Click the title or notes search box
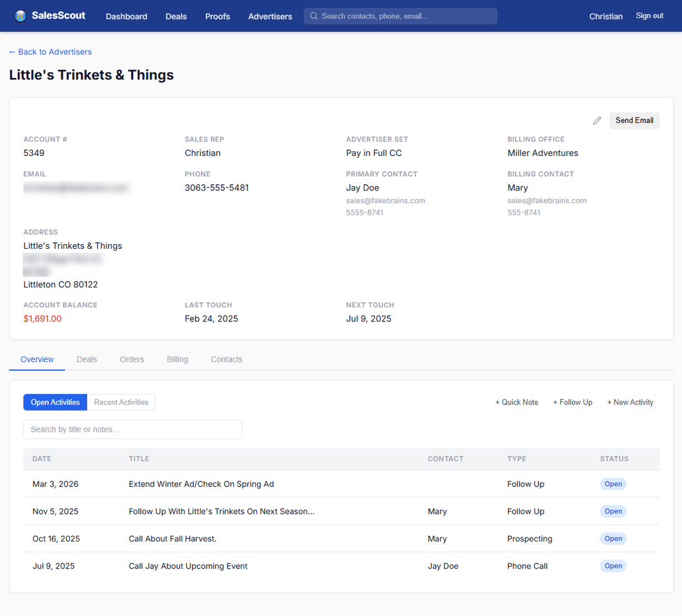The height and width of the screenshot is (616, 682). point(133,429)
